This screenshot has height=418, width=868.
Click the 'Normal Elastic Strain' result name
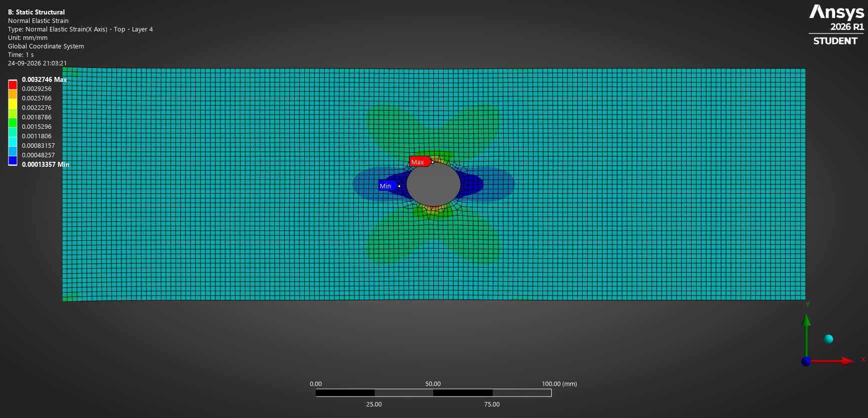pos(38,20)
